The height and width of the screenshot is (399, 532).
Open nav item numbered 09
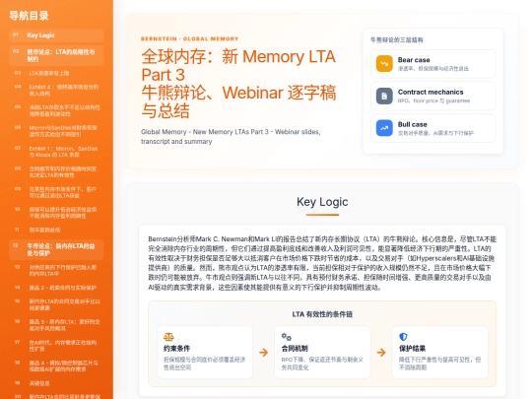click(56, 192)
